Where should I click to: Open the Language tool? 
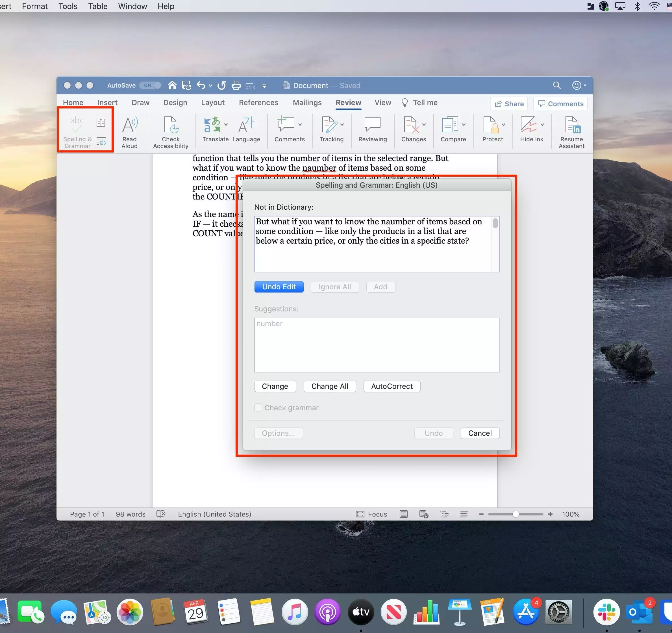(x=246, y=130)
